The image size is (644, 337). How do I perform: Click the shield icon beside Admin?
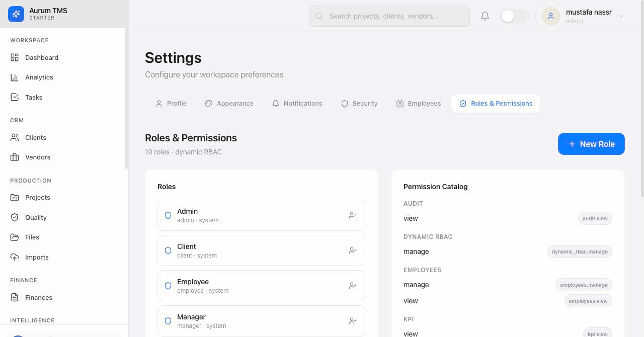coord(168,215)
